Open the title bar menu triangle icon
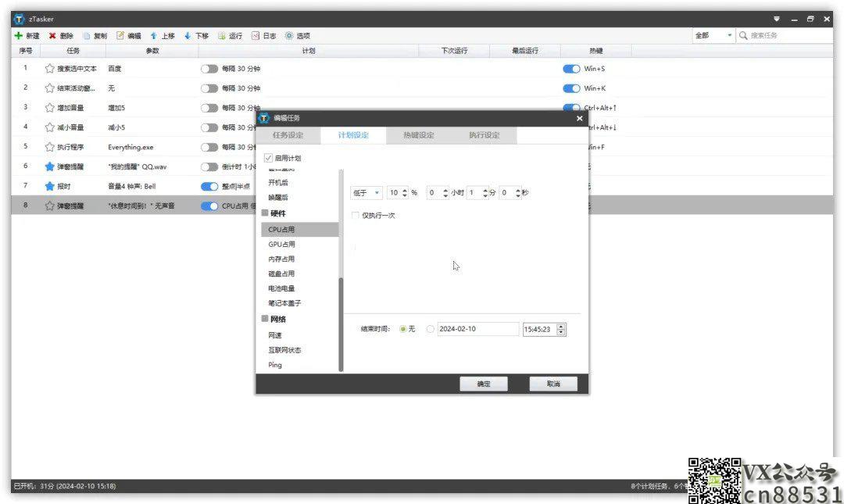The image size is (844, 504). (x=777, y=19)
